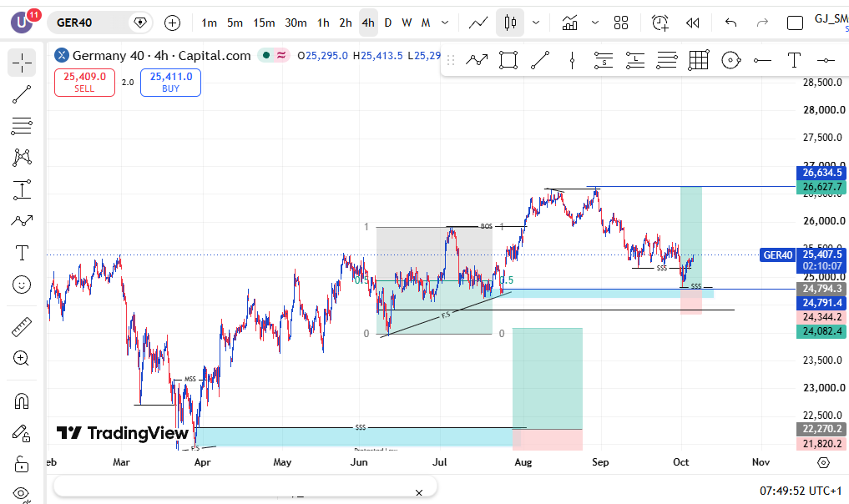Image resolution: width=849 pixels, height=504 pixels.
Task: Select the trend line tool in left sidebar
Action: coord(22,94)
